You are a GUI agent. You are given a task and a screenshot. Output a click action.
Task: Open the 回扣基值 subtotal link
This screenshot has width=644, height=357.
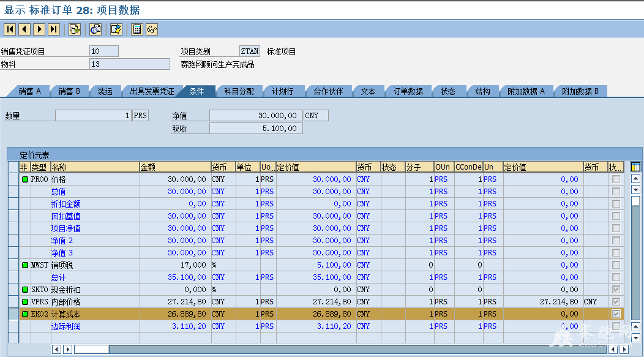(66, 216)
